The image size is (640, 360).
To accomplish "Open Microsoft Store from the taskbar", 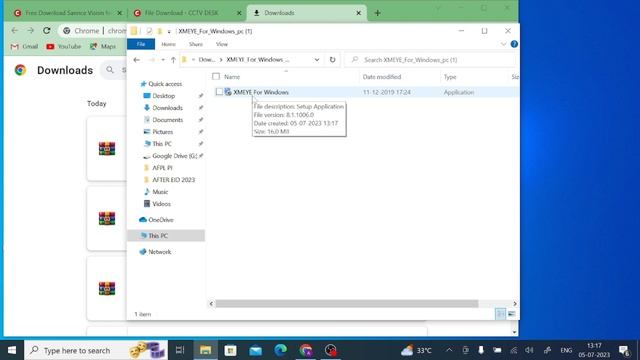I will (x=231, y=350).
